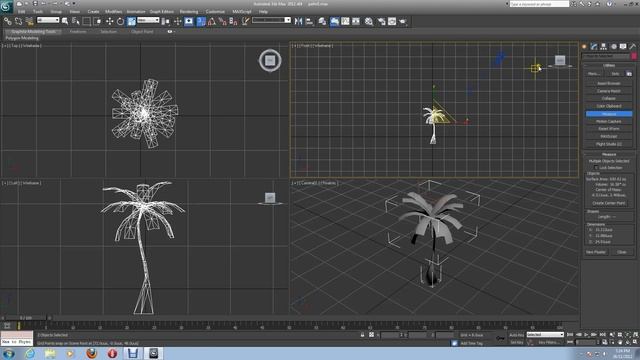Toggle the Angle Snap button

click(211, 21)
